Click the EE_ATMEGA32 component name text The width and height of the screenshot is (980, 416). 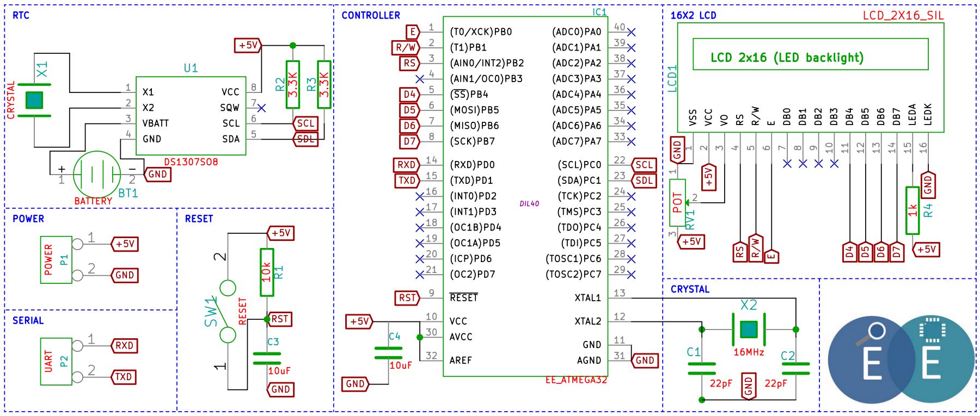pos(576,380)
